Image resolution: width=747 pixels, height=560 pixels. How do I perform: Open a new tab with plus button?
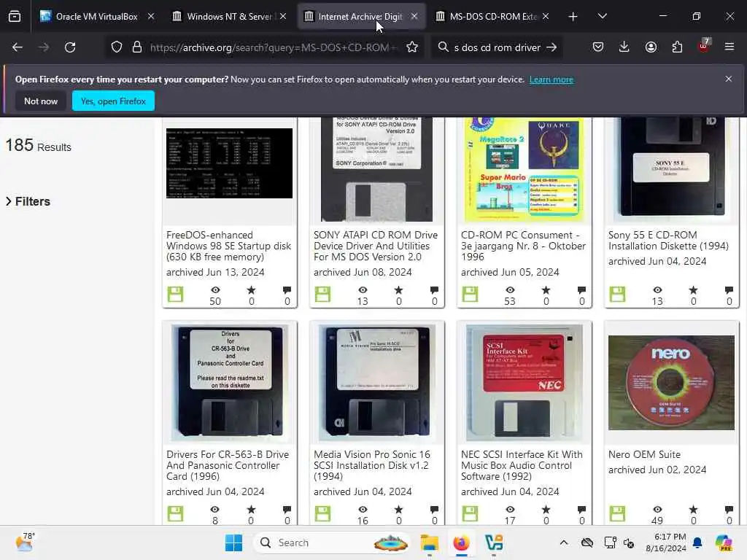point(573,17)
